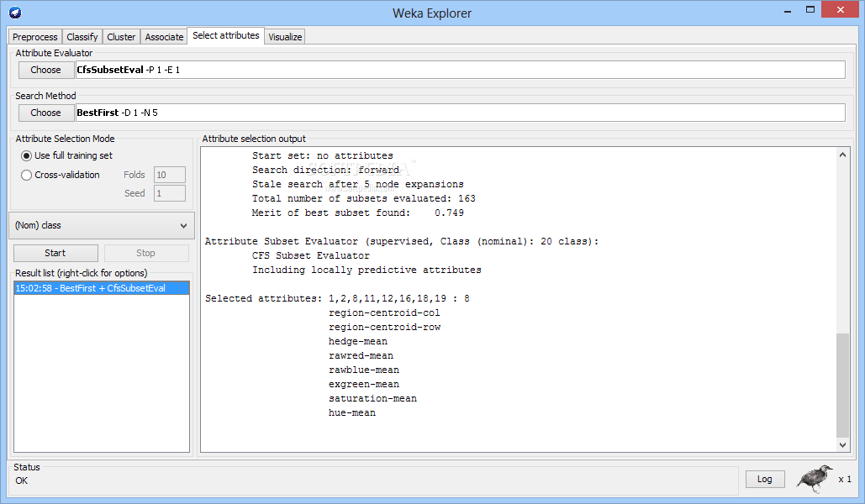Click the OK status message
The width and height of the screenshot is (865, 504).
point(22,480)
